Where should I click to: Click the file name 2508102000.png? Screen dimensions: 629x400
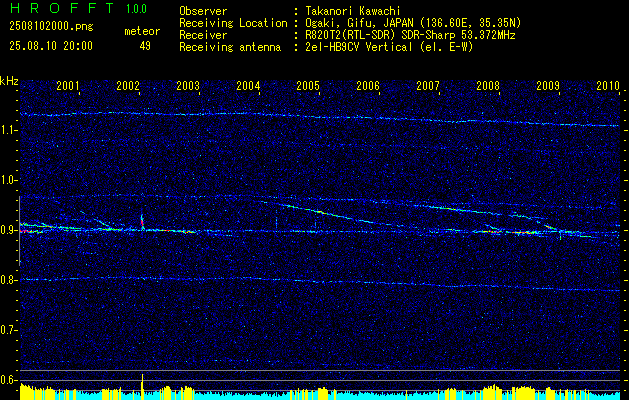[51, 26]
